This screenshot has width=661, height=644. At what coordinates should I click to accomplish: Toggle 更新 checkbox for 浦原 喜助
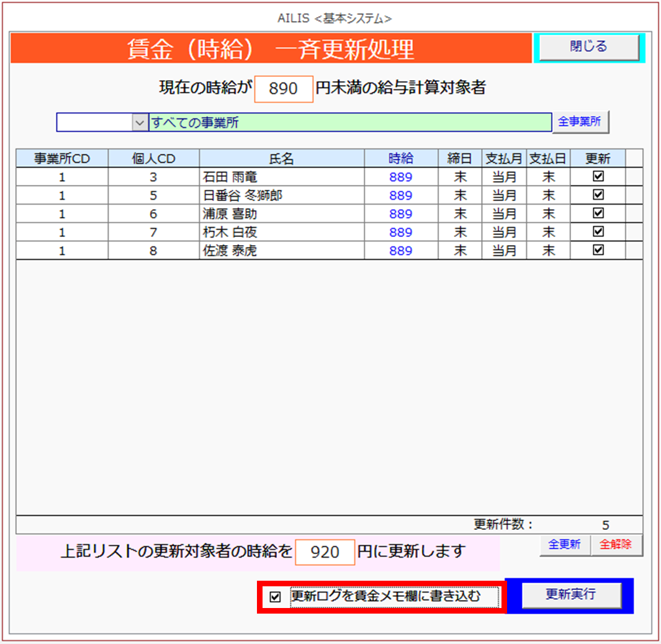click(x=598, y=213)
